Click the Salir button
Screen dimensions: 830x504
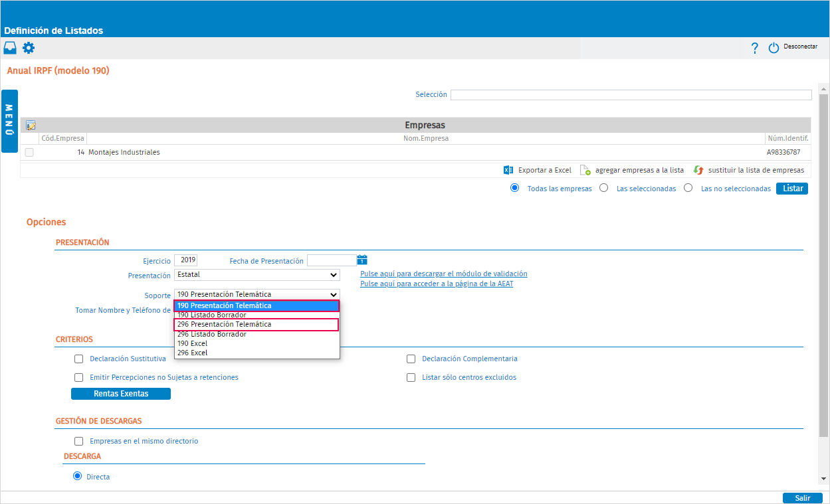[803, 498]
